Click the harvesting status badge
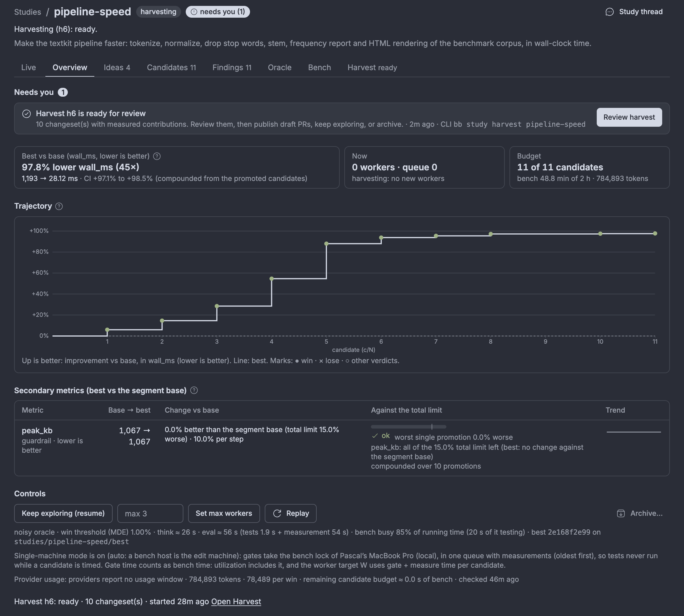This screenshot has width=684, height=616. pyautogui.click(x=159, y=12)
